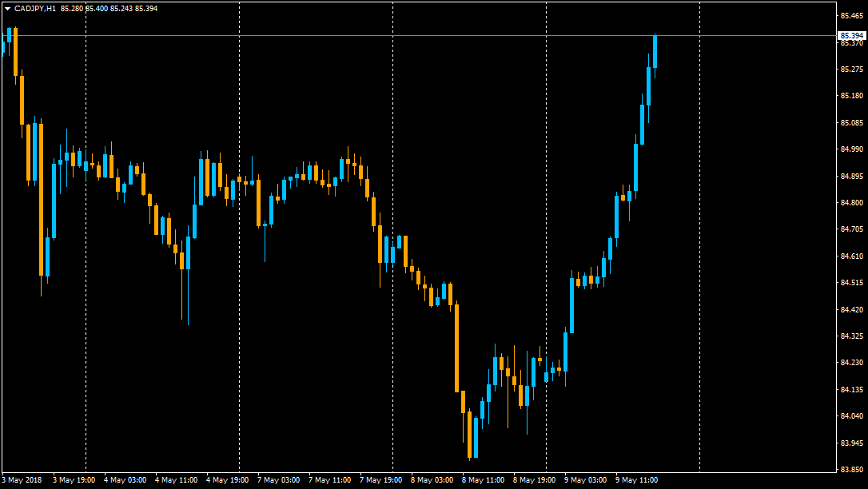Click the 8 May 11:00 time label
868x489 pixels.
coord(483,480)
